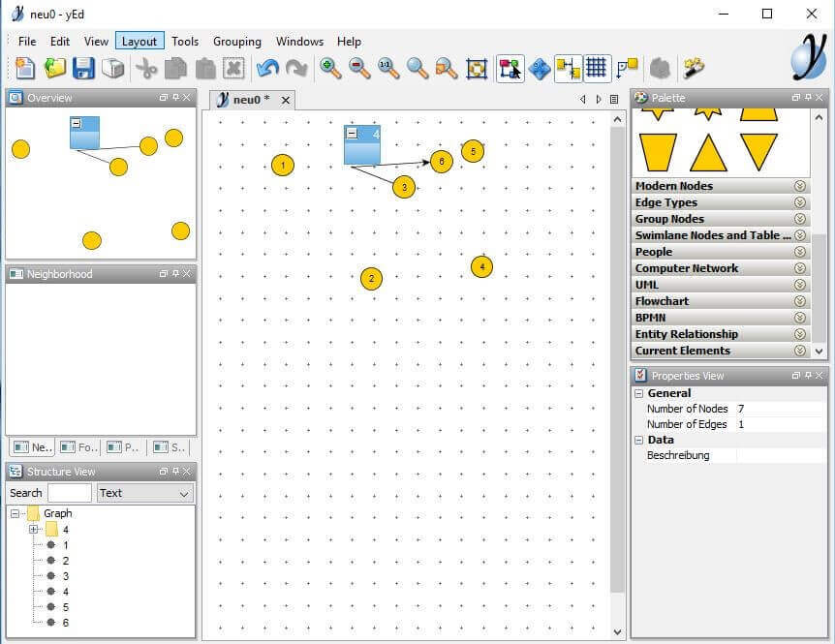This screenshot has width=835, height=644.
Task: Click the Search field in Structure View
Action: tap(69, 493)
